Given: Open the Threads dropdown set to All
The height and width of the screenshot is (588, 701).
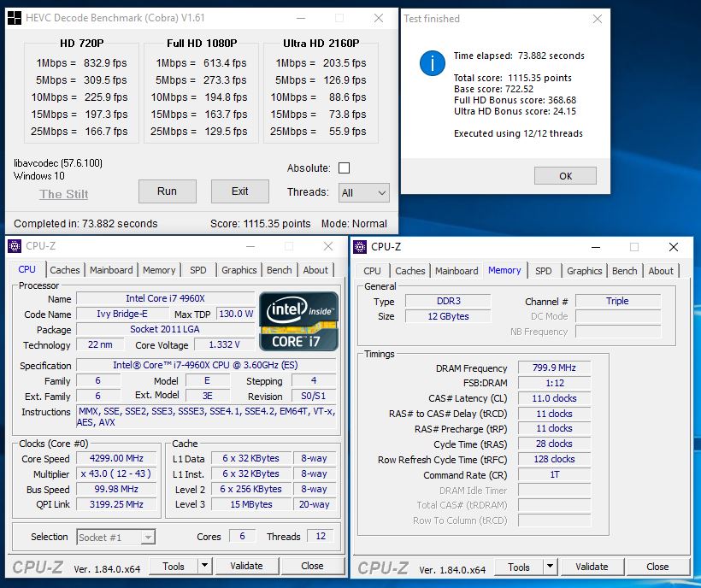Looking at the screenshot, I should tap(363, 192).
